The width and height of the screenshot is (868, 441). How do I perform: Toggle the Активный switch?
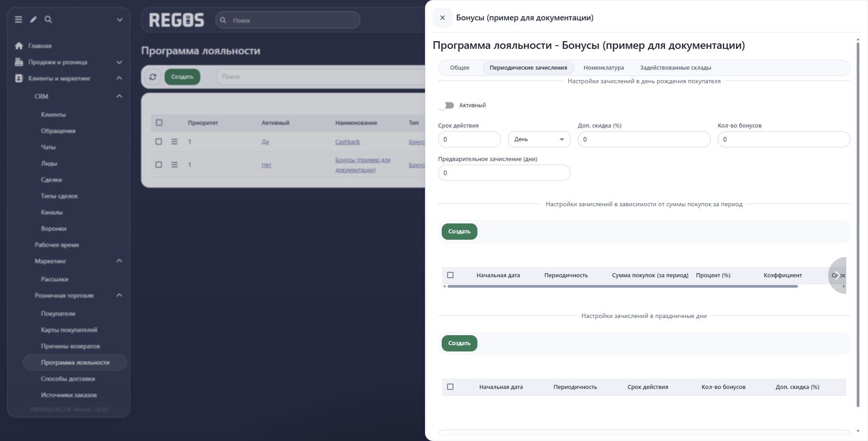click(446, 105)
